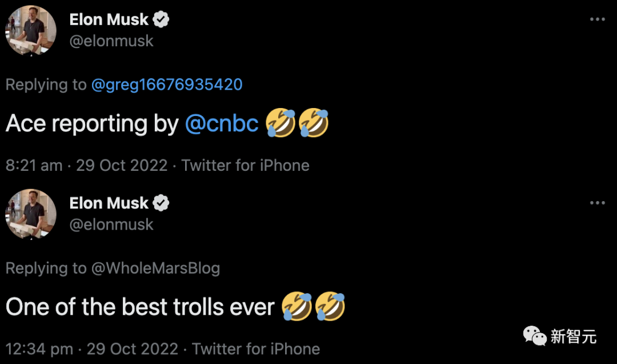This screenshot has height=364, width=617.
Task: Click the Elon Musk display name in the first tweet
Action: (109, 19)
